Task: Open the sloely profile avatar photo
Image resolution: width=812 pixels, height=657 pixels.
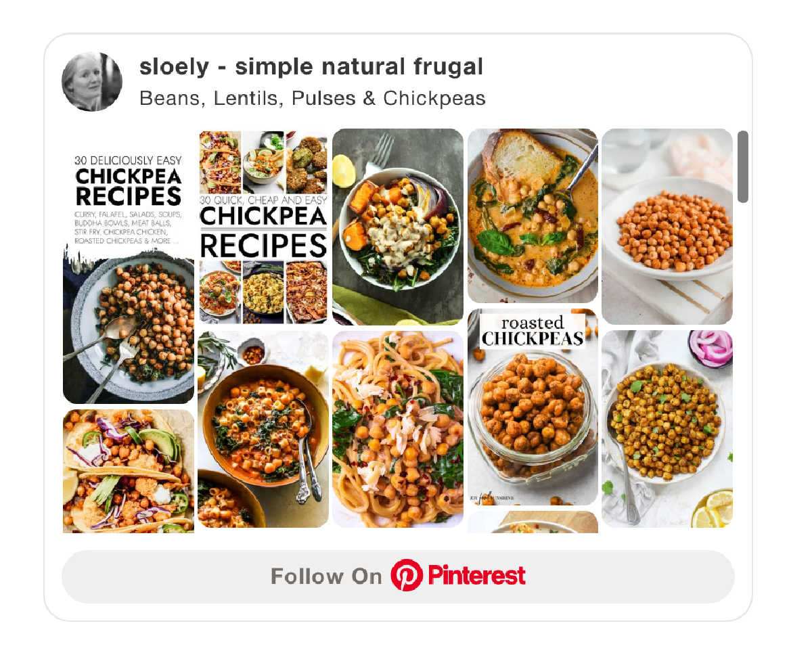Action: [92, 81]
